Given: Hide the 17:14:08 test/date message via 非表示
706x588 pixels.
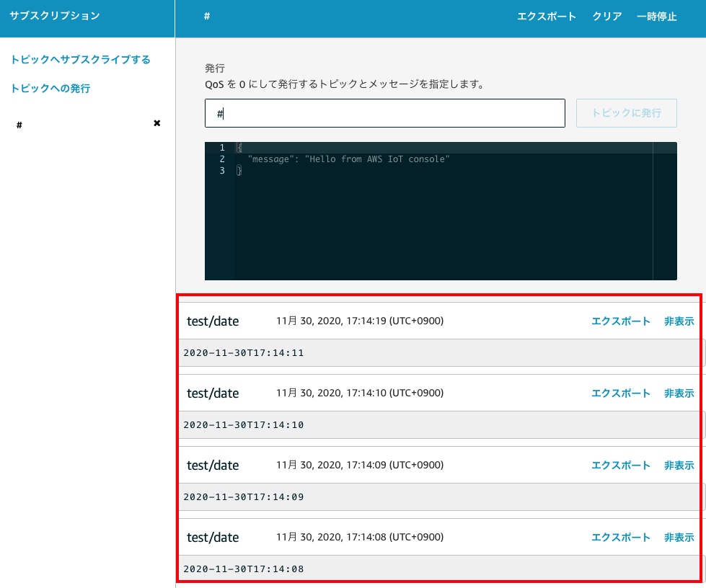Looking at the screenshot, I should coord(679,538).
